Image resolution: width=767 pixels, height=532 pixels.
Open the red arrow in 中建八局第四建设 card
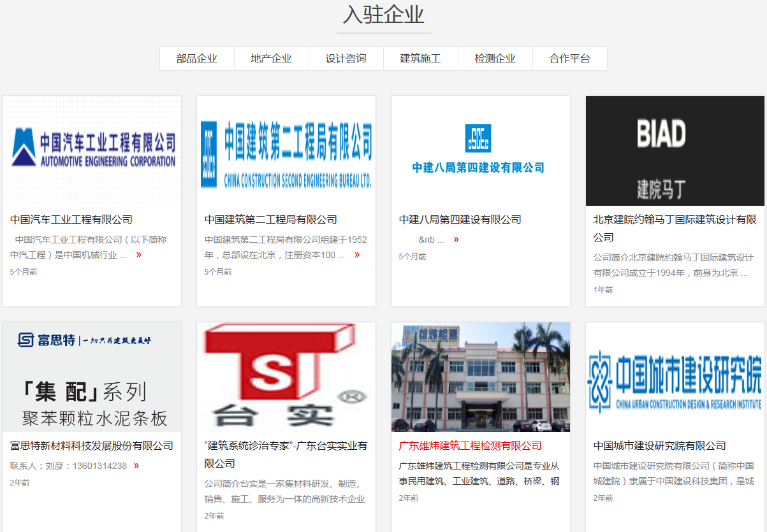(456, 240)
